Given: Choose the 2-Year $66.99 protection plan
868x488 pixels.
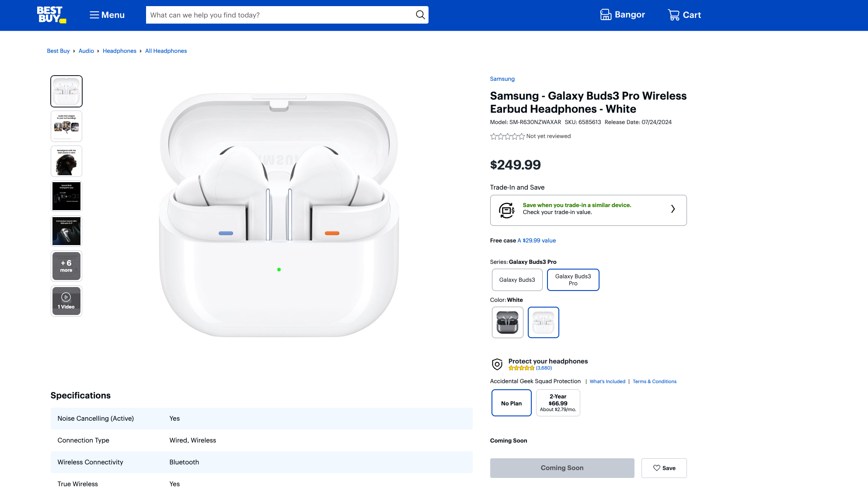Looking at the screenshot, I should click(x=558, y=403).
